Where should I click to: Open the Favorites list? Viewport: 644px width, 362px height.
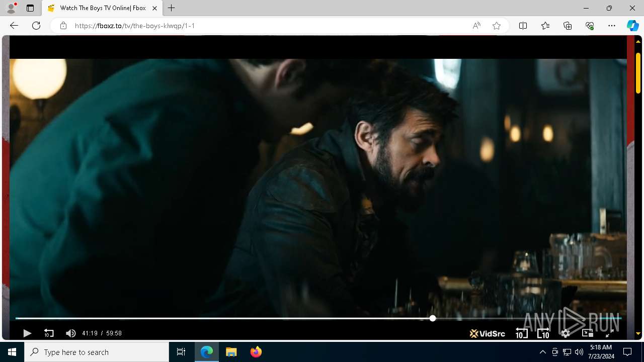click(x=545, y=26)
